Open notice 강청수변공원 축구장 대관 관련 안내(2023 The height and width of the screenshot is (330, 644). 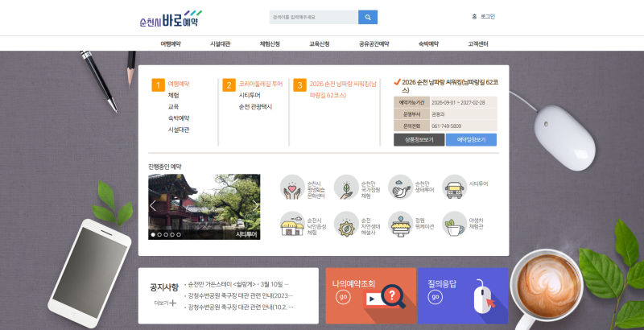click(x=241, y=295)
